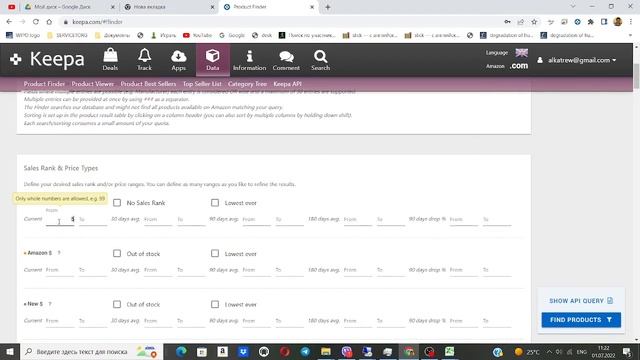Click Sales Rank 180 days avg From field
Screen dimensions: 640x360
358,220
